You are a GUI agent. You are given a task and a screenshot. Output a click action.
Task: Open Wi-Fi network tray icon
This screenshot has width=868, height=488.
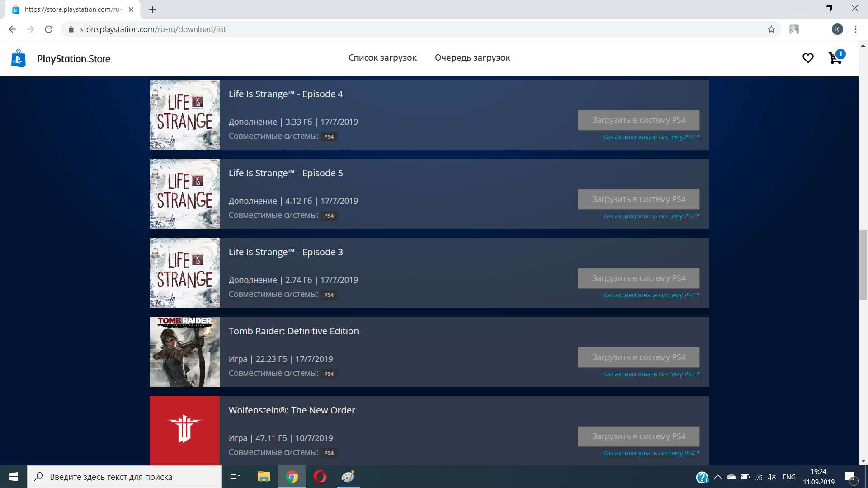coord(759,477)
